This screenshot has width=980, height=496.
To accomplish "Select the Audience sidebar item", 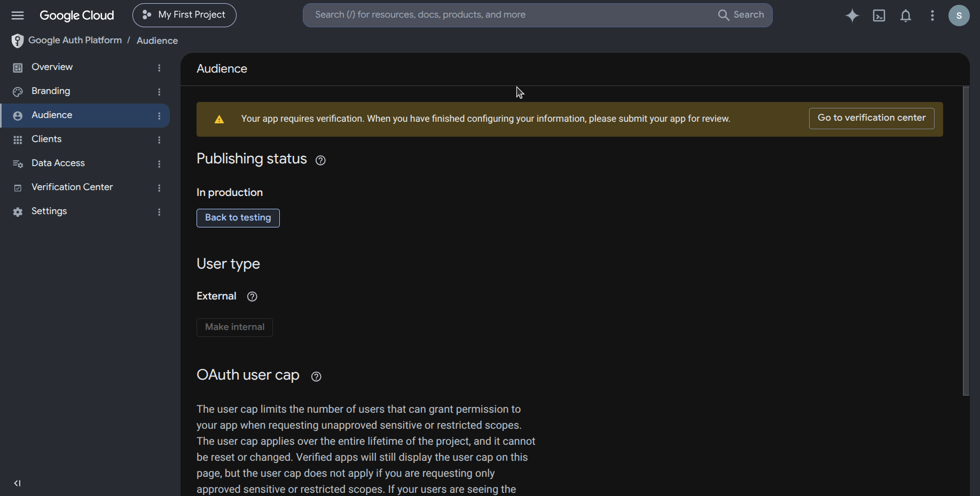I will tap(85, 115).
